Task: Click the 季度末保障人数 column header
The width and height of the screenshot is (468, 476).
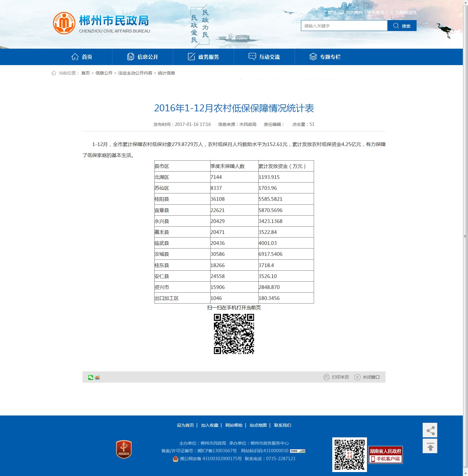Action: click(234, 166)
